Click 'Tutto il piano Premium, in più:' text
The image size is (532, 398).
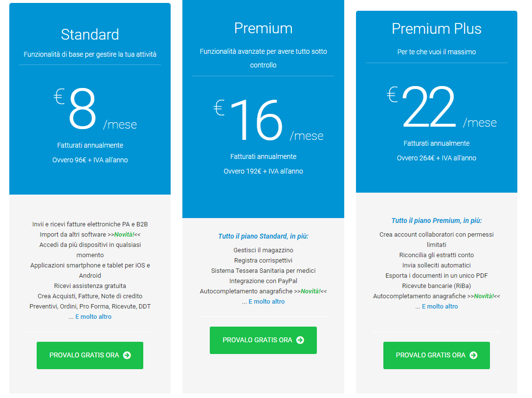(x=436, y=221)
